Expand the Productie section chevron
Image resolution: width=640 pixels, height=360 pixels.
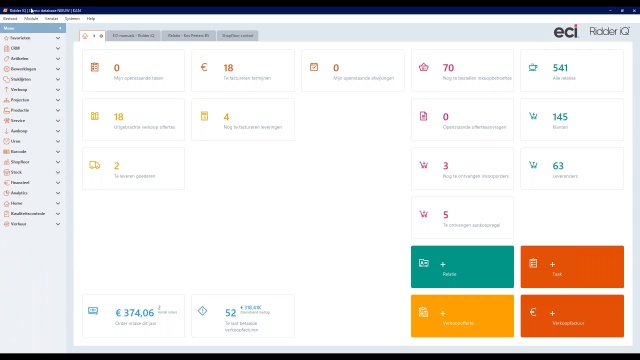coord(58,110)
